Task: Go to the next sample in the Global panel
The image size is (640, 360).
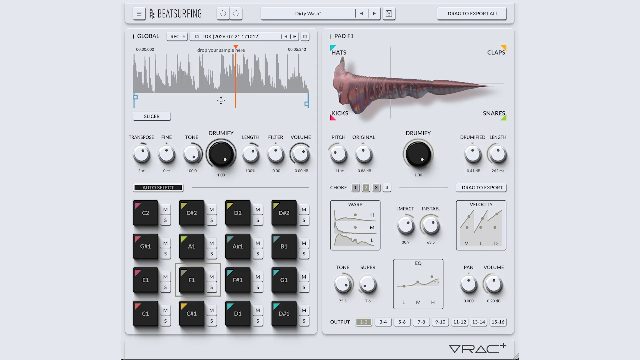Action: pyautogui.click(x=294, y=36)
